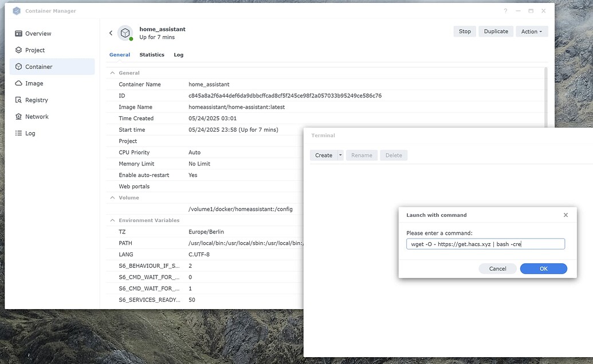This screenshot has width=593, height=364.
Task: Collapse the Environment Variables section
Action: 112,220
